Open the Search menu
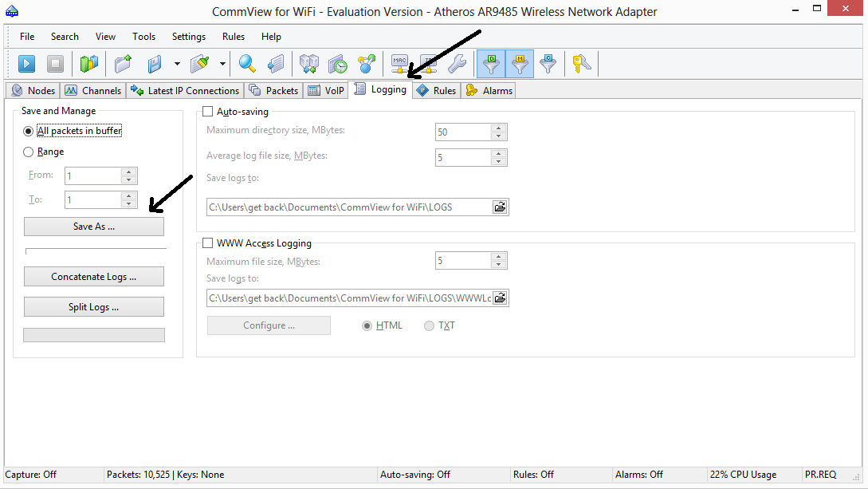 pyautogui.click(x=65, y=37)
